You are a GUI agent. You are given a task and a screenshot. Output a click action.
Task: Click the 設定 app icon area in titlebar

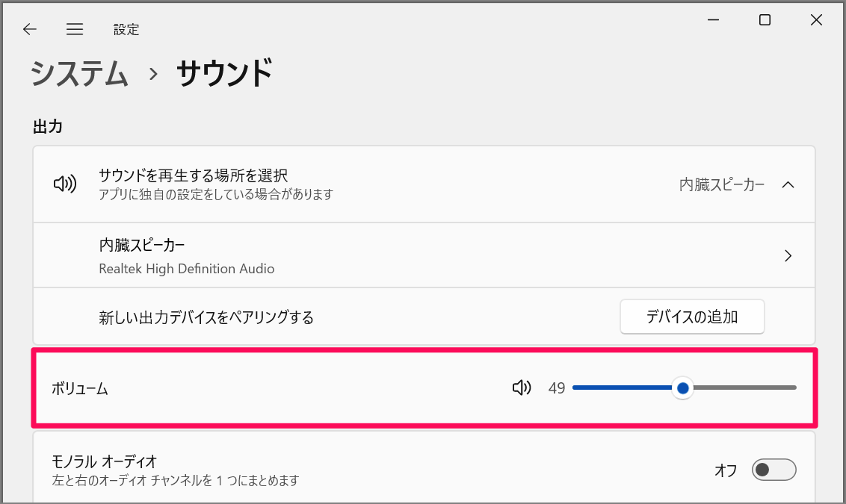click(x=126, y=29)
